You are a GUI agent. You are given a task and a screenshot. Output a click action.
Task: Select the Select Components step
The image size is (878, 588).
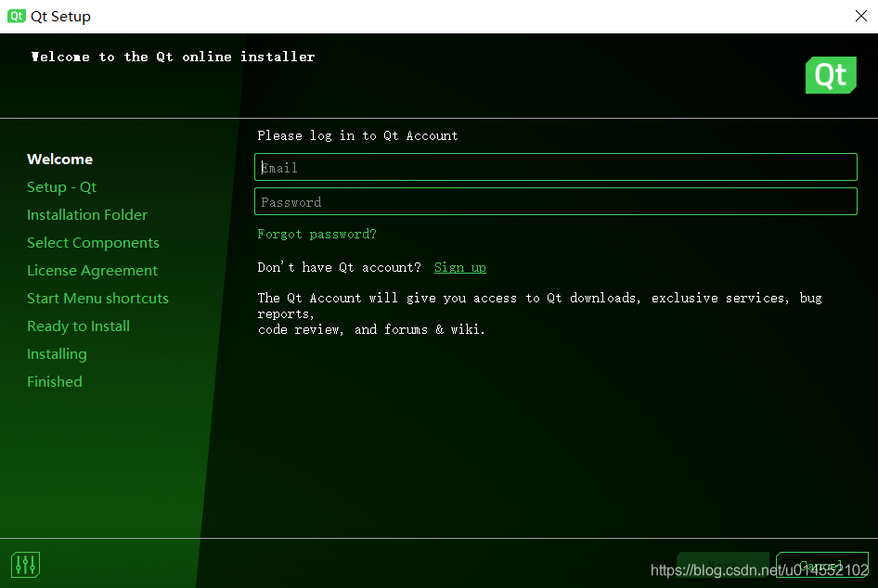tap(93, 243)
